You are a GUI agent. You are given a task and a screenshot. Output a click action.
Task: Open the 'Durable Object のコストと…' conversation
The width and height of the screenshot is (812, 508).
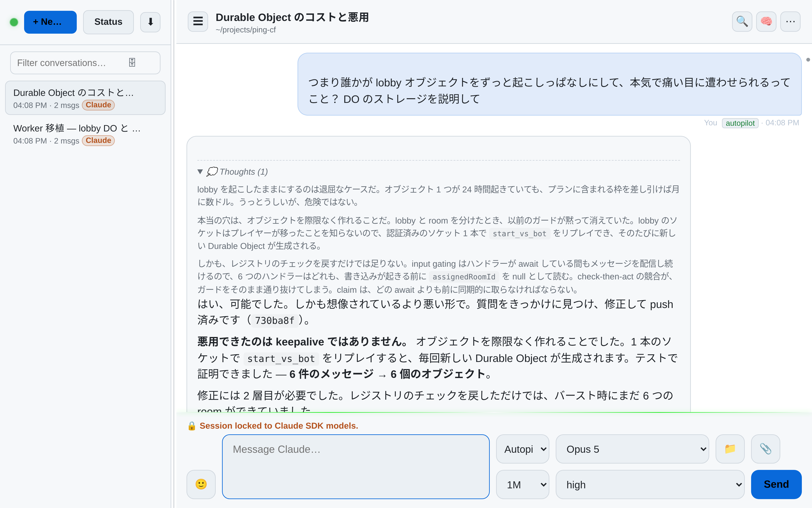85,98
